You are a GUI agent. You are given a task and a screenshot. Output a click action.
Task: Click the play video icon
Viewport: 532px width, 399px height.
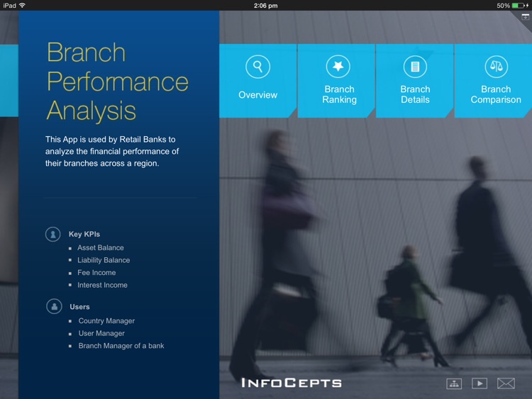click(x=480, y=383)
